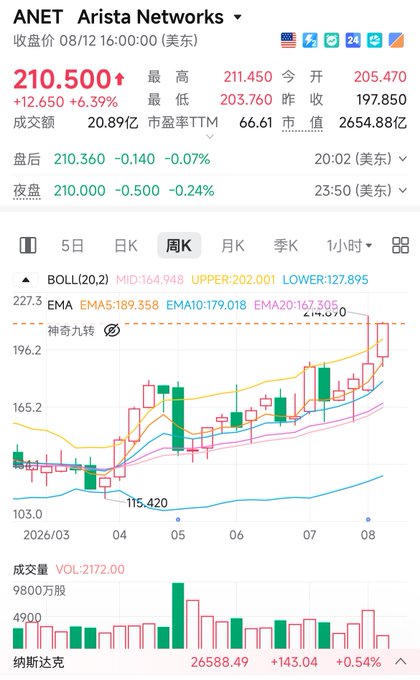420x680 pixels.
Task: Tap the green alarm clock trading-hours icon
Action: point(331,40)
